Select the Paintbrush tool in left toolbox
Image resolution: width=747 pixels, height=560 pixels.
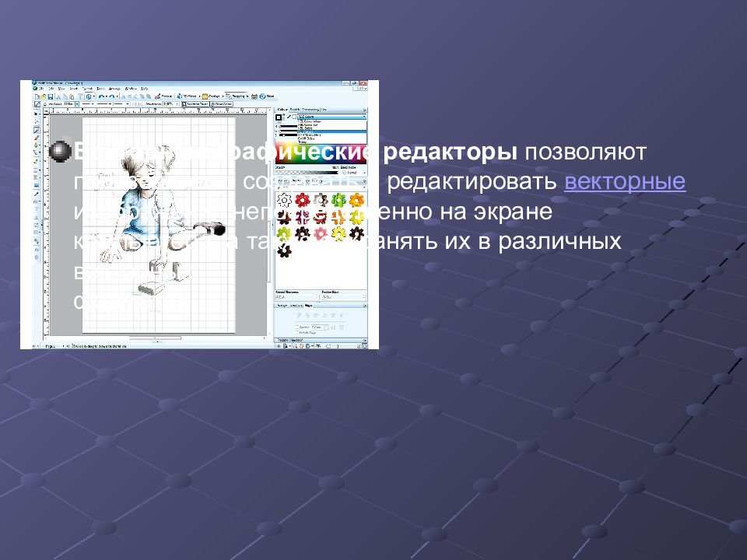(x=37, y=138)
